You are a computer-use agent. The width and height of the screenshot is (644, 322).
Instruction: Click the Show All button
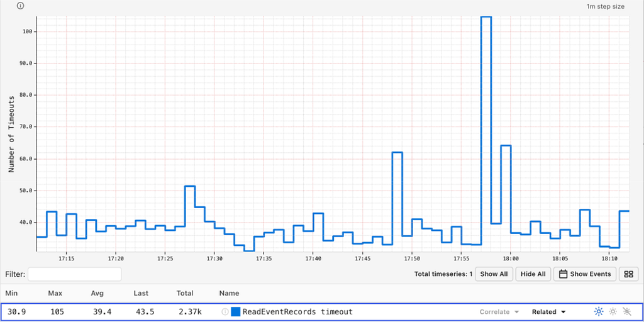[494, 274]
